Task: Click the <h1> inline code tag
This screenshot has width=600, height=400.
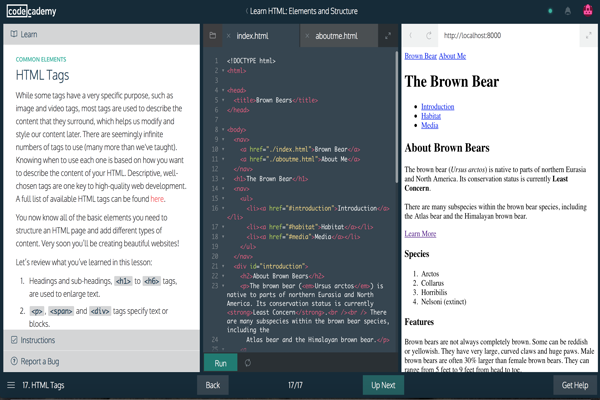Action: tap(124, 281)
